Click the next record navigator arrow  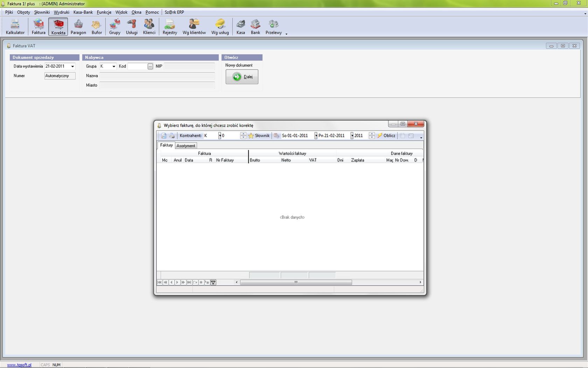[x=177, y=282]
